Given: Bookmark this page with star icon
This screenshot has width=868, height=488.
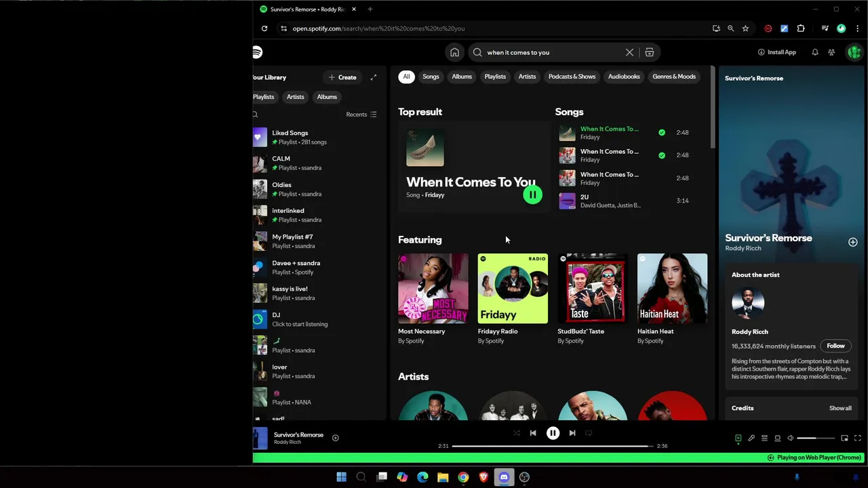Looking at the screenshot, I should point(745,28).
